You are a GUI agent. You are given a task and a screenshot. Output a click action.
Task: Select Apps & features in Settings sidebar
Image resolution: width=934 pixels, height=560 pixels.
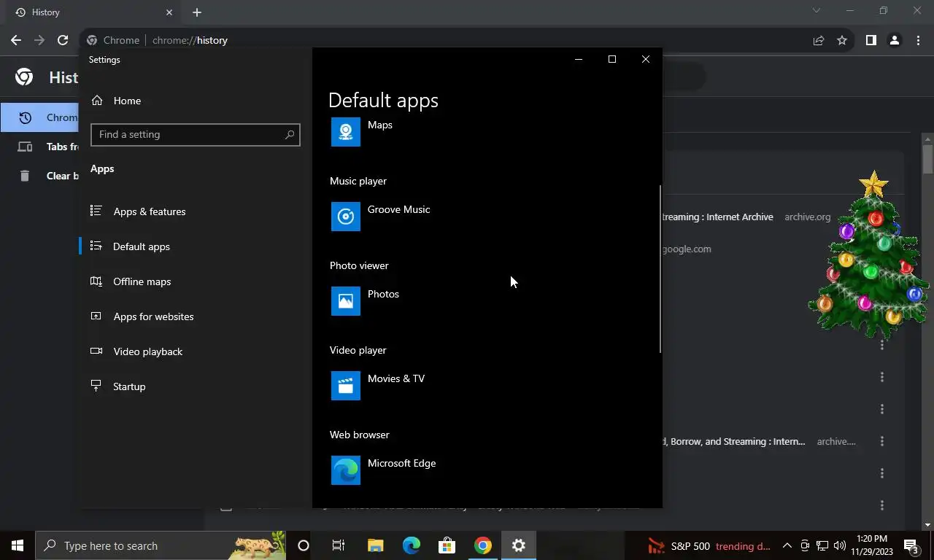click(x=149, y=211)
